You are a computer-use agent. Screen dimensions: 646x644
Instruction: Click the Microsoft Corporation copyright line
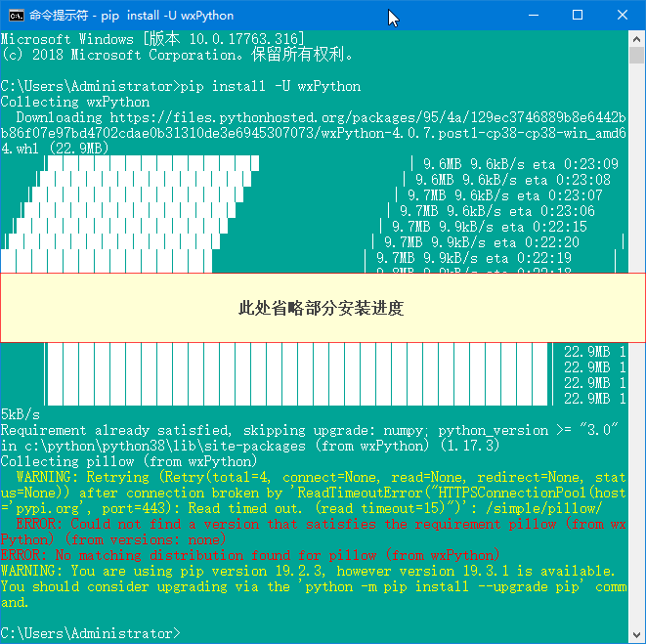177,55
